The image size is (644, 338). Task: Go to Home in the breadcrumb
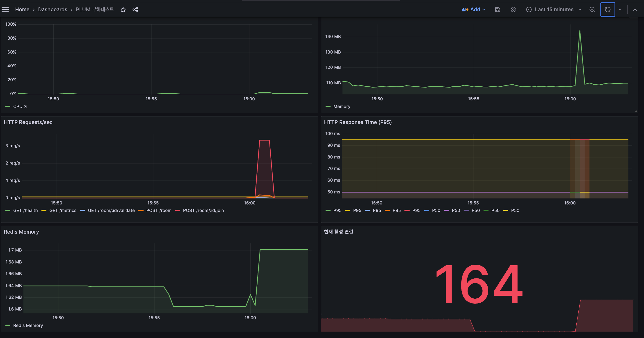(22, 9)
